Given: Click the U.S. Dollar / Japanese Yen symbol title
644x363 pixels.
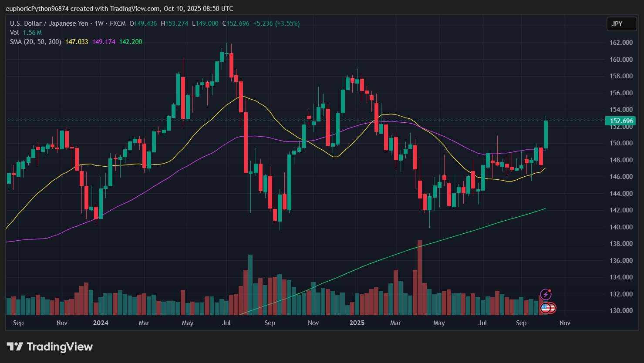Looking at the screenshot, I should 49,24.
